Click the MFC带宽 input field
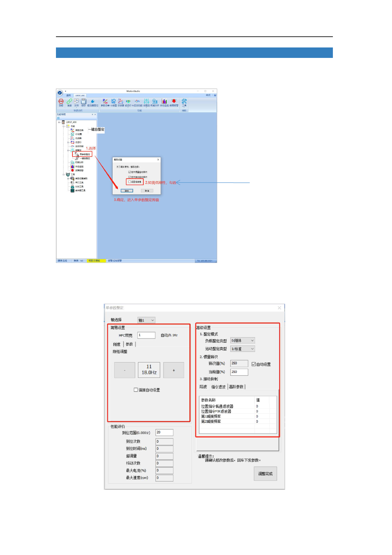The width and height of the screenshot is (392, 555). pos(146,335)
